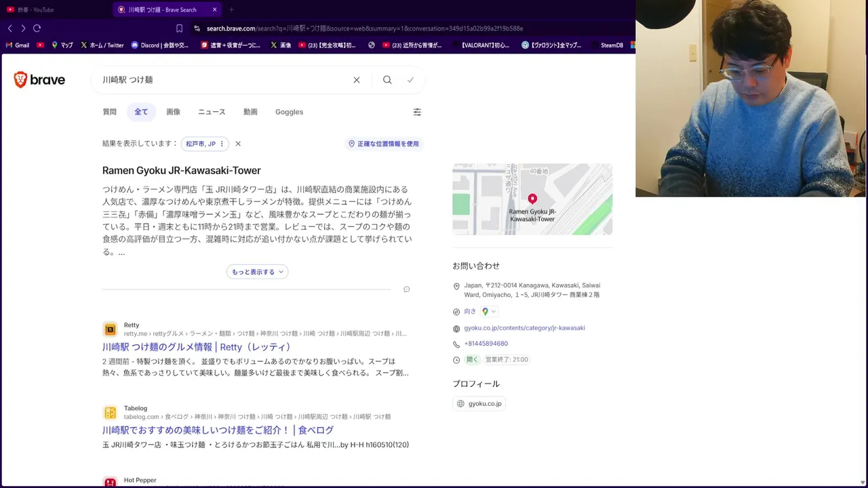Close the Brave Search tab
The width and height of the screenshot is (868, 488).
pyautogui.click(x=215, y=9)
